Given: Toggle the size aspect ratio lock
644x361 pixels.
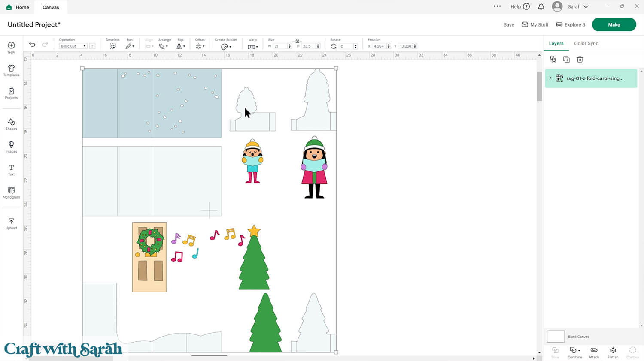Looking at the screenshot, I should tap(297, 41).
